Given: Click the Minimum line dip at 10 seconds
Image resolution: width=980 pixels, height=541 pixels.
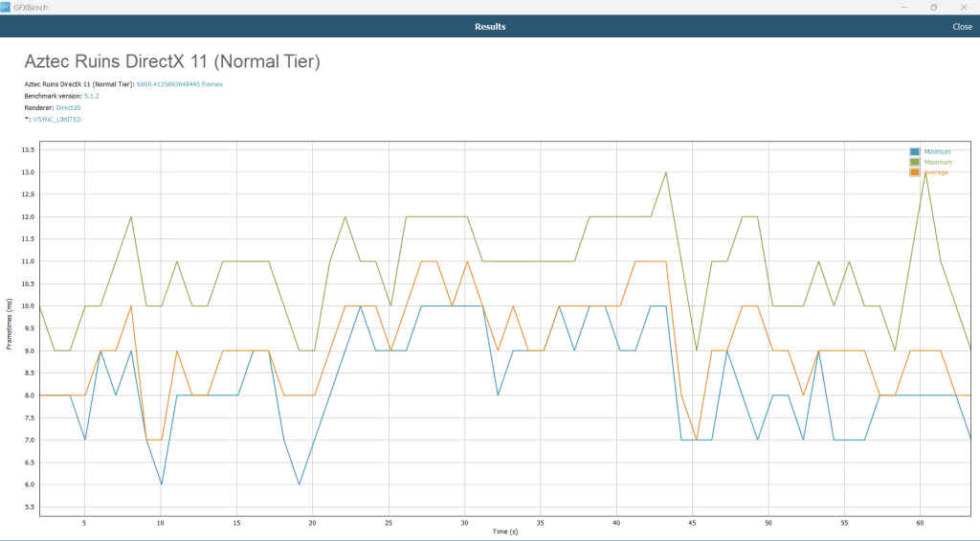Looking at the screenshot, I should [162, 484].
